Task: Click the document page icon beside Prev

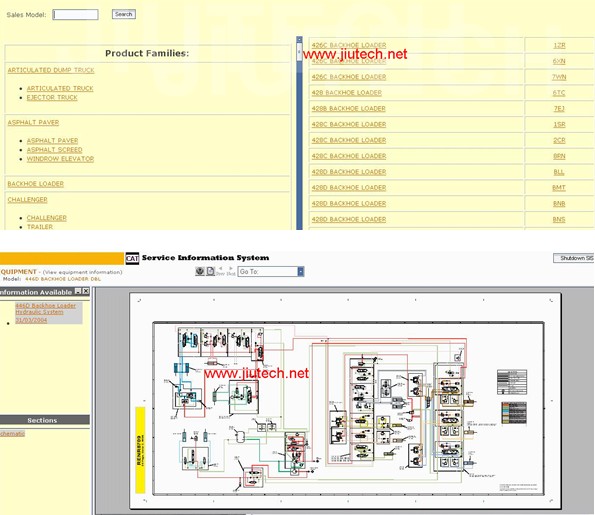Action: coord(210,271)
